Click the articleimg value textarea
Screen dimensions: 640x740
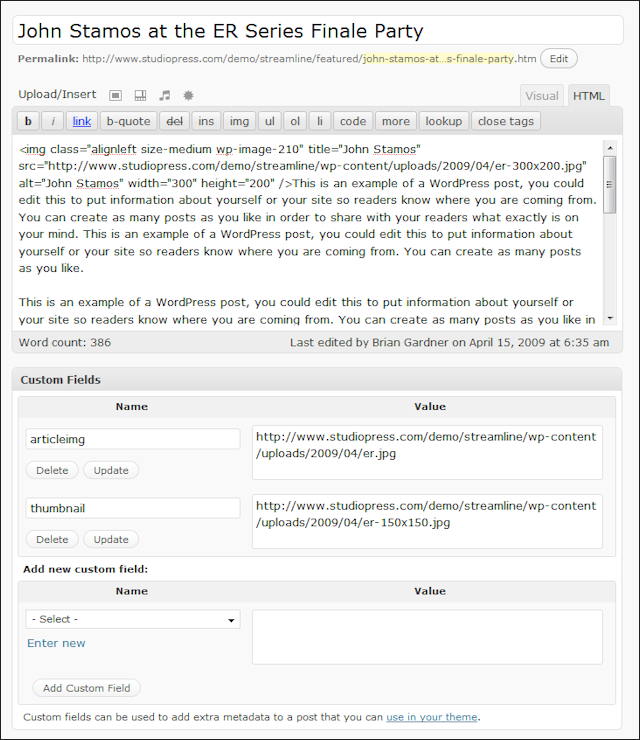[427, 453]
